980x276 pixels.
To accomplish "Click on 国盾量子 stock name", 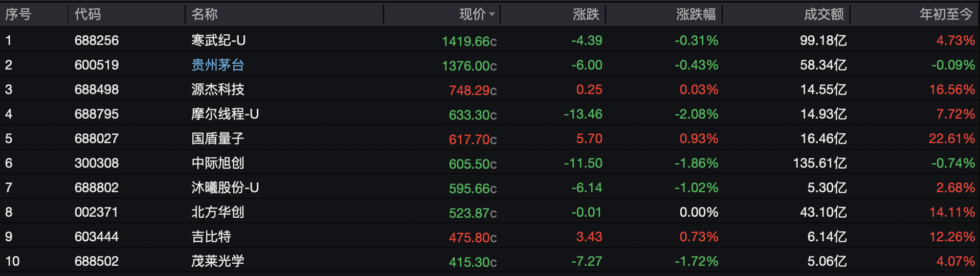I will (218, 139).
